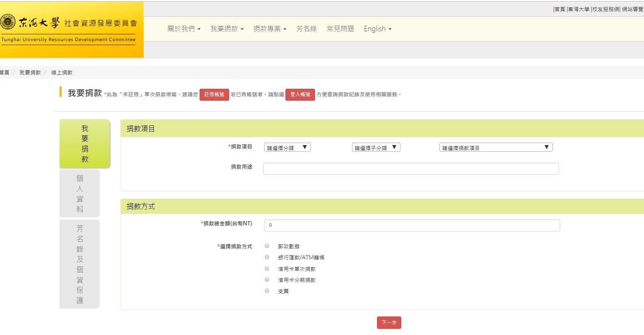Open the 請選擇捐款項目 dropdown
The width and height of the screenshot is (644, 335).
coord(496,147)
